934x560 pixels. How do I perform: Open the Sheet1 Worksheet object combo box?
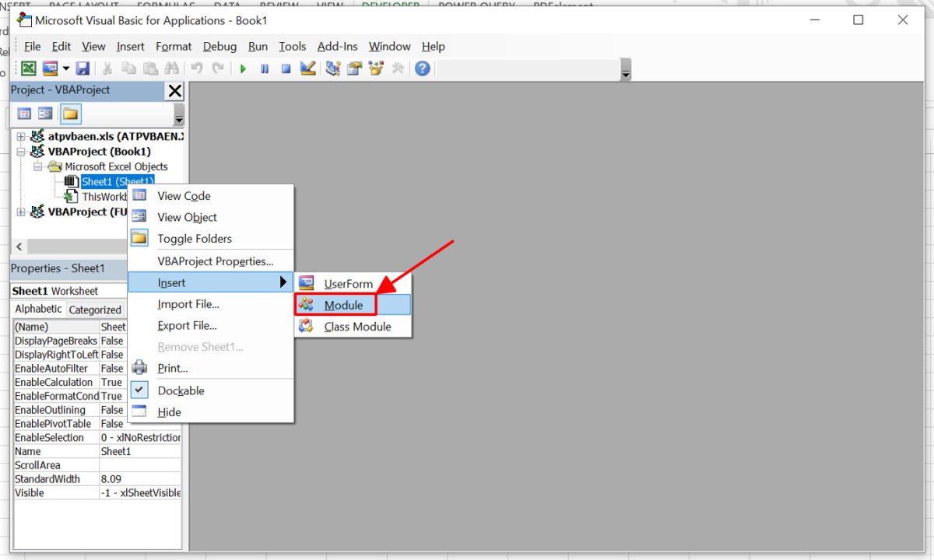(x=70, y=291)
